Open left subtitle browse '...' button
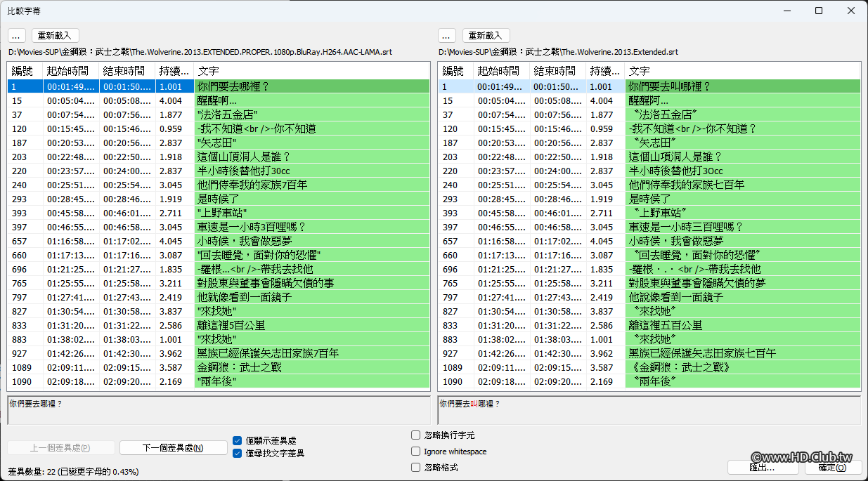 click(18, 35)
